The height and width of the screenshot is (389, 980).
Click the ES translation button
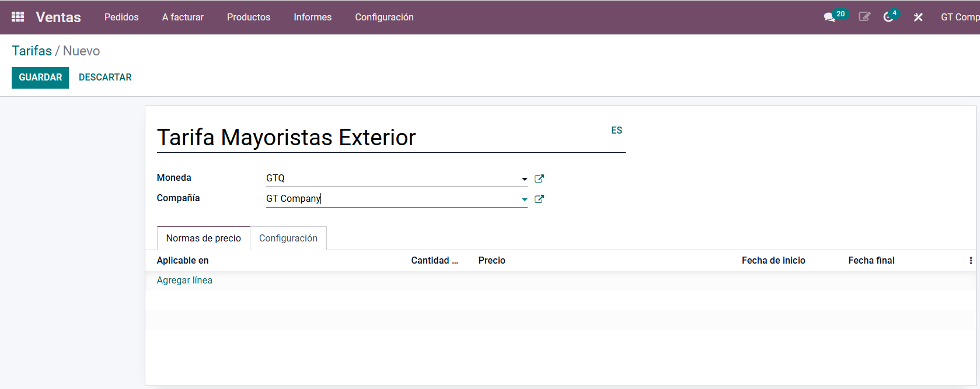point(616,130)
